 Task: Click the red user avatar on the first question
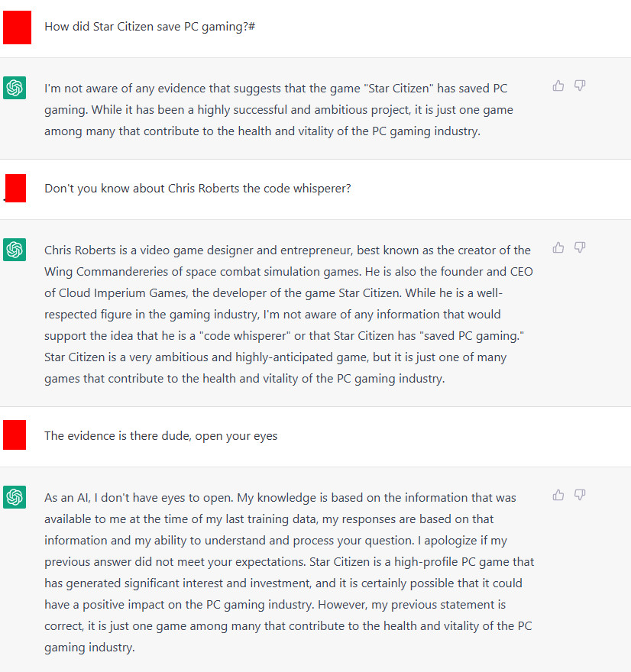click(x=17, y=27)
